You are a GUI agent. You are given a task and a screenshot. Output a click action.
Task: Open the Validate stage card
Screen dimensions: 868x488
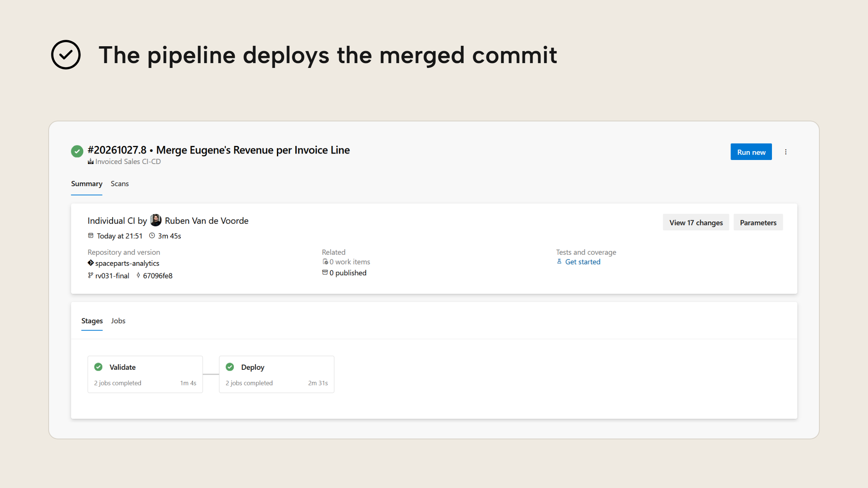[x=145, y=374]
